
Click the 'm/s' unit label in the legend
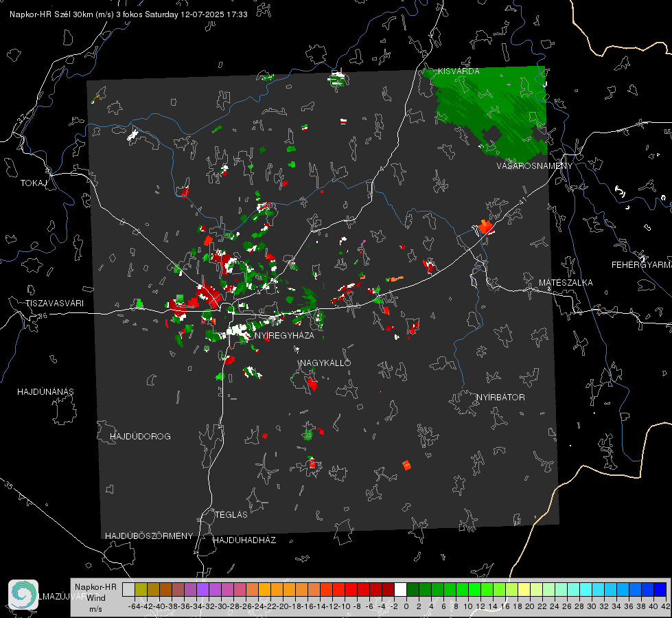[95, 609]
